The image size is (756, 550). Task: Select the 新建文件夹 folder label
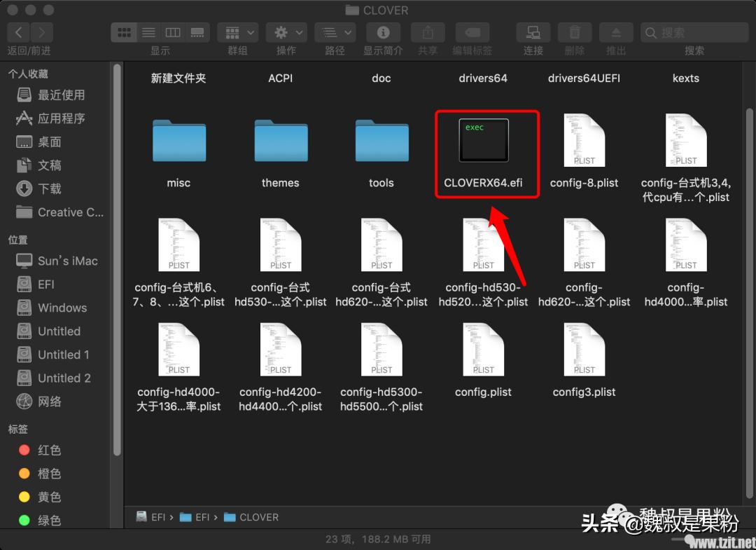pyautogui.click(x=178, y=78)
